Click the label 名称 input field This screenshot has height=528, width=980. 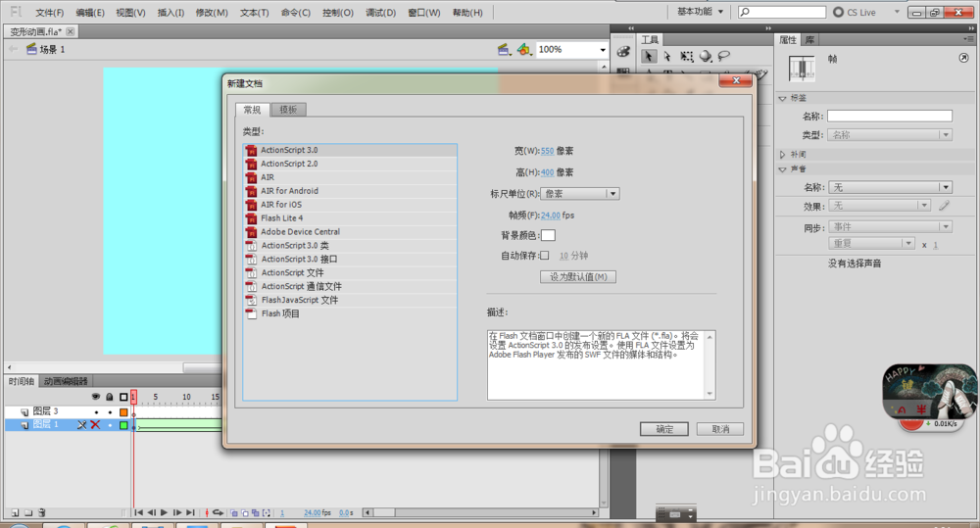(890, 117)
